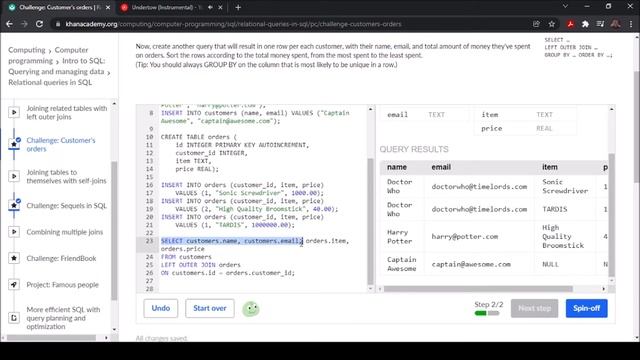Open Joining related tables with left outer joins

click(x=67, y=112)
